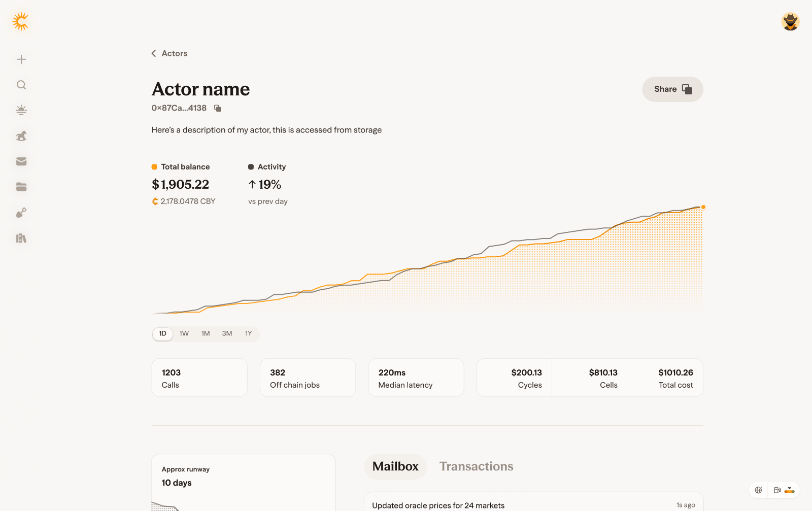Screen dimensions: 812x511
Task: Open the folder icon in sidebar
Action: tap(21, 187)
